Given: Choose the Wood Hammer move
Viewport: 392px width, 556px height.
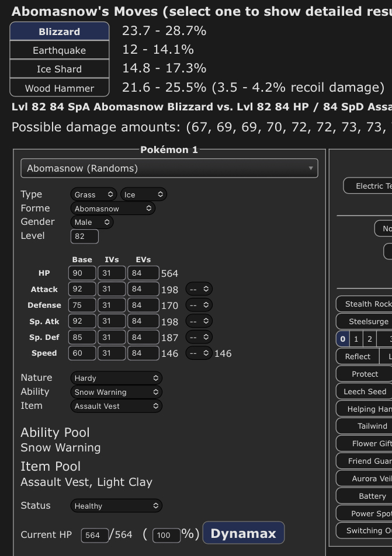Looking at the screenshot, I should click(60, 88).
